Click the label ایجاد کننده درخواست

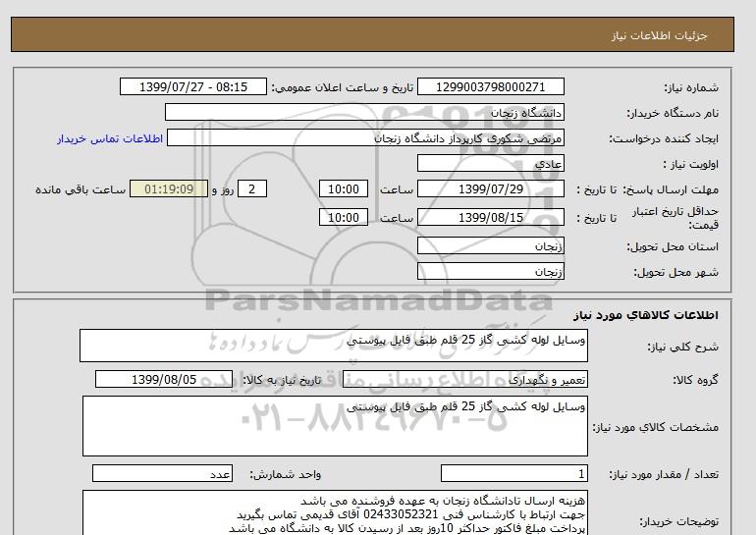coord(664,138)
